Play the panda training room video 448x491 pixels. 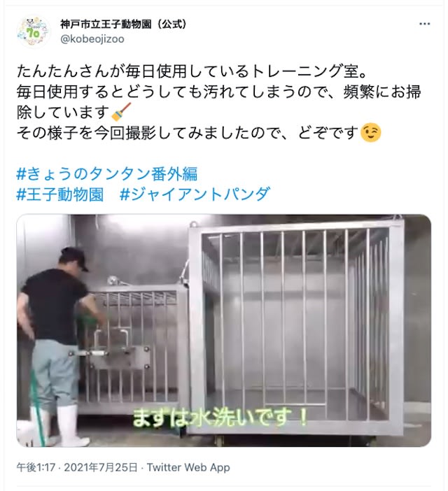pyautogui.click(x=224, y=330)
